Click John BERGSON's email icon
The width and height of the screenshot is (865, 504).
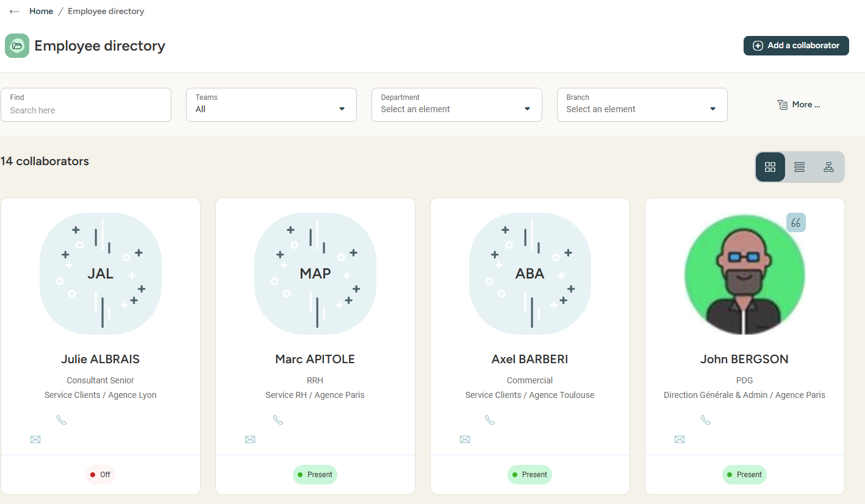pyautogui.click(x=680, y=439)
